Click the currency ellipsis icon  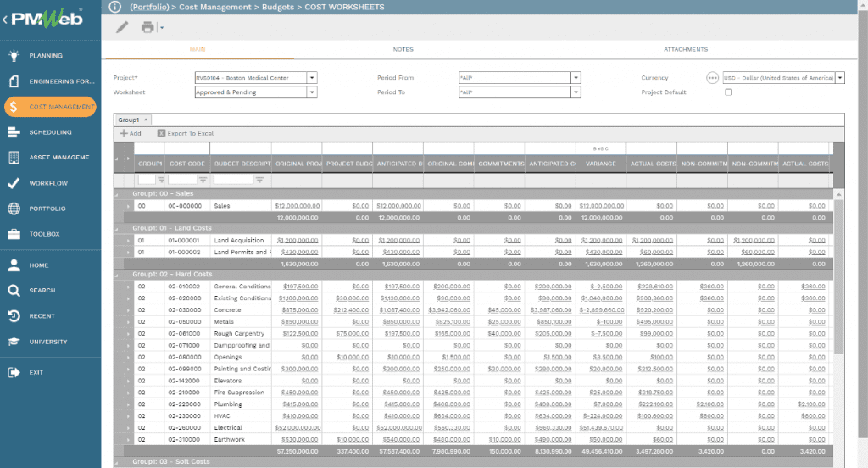(712, 78)
